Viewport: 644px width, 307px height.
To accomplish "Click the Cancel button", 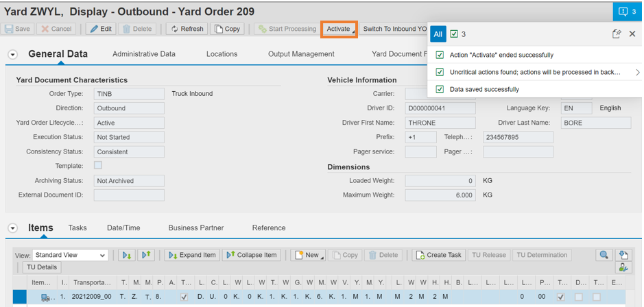I will (x=56, y=29).
